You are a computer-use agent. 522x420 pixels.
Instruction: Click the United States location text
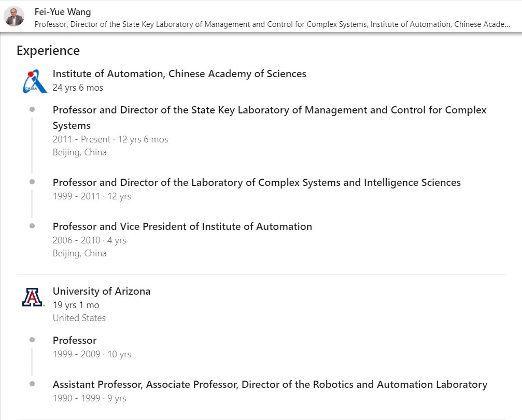coord(79,318)
